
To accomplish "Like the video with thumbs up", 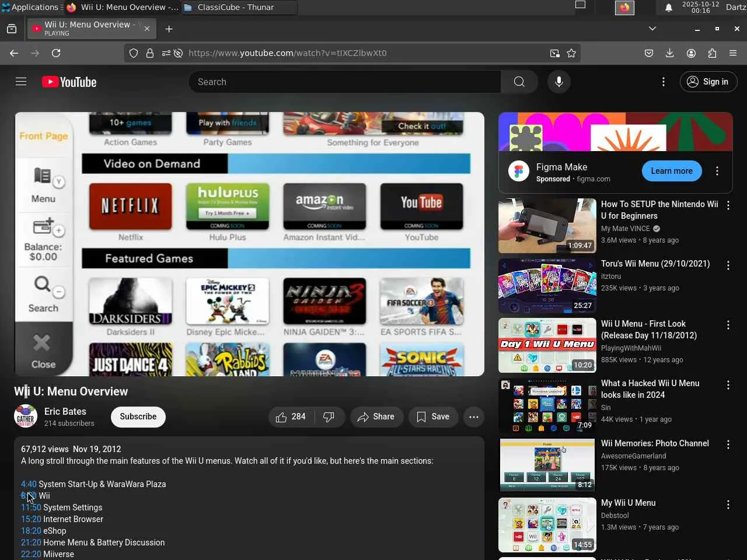I will tap(291, 417).
